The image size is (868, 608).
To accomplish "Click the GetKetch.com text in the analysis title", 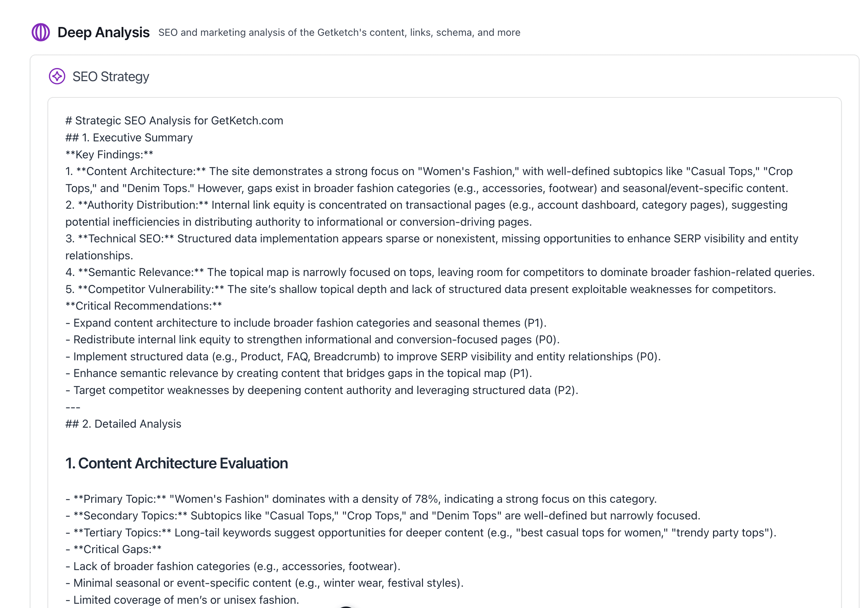I will click(x=246, y=120).
